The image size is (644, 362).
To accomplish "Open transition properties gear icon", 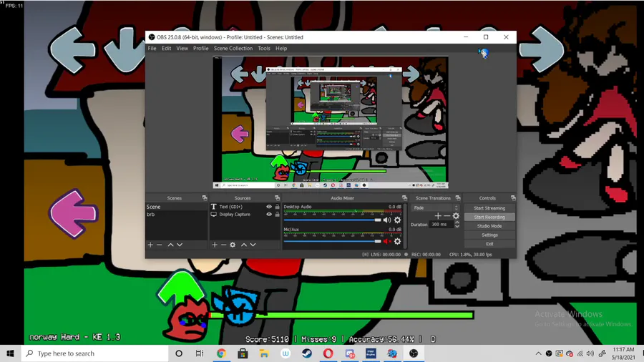I will (x=456, y=216).
